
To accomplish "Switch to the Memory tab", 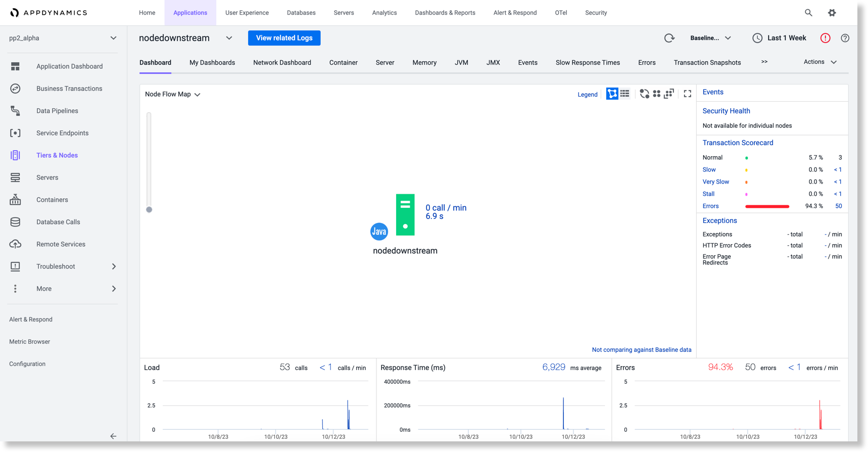I will pyautogui.click(x=424, y=63).
